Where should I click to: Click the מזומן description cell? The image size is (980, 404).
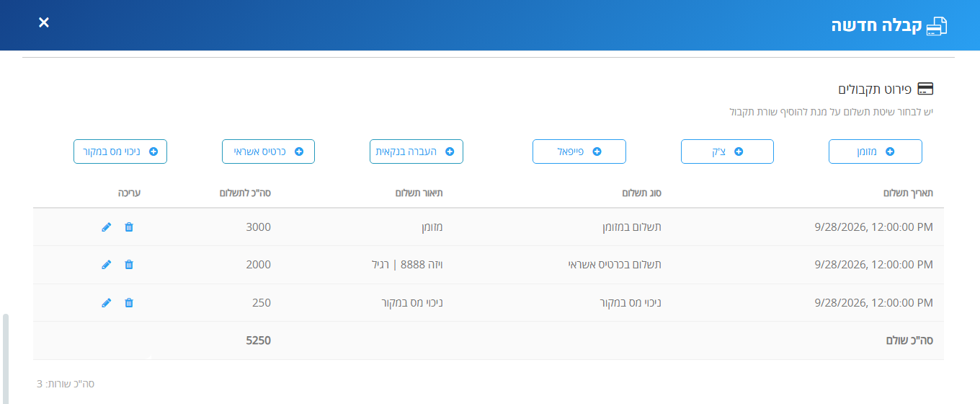click(432, 227)
